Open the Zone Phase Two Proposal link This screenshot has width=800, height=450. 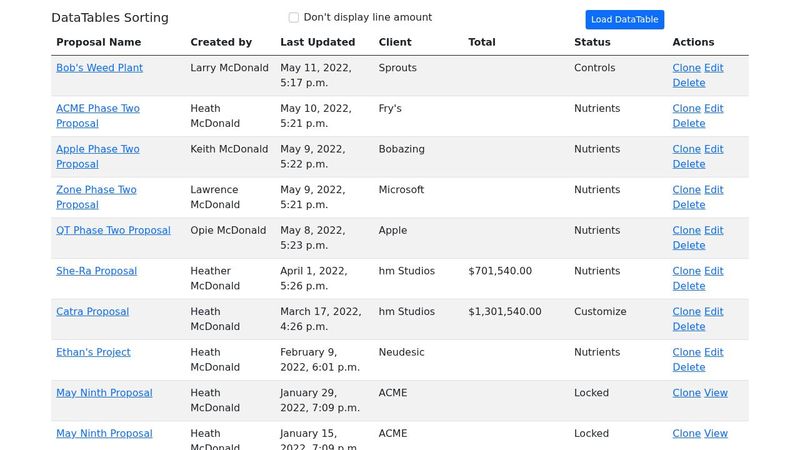pos(96,190)
